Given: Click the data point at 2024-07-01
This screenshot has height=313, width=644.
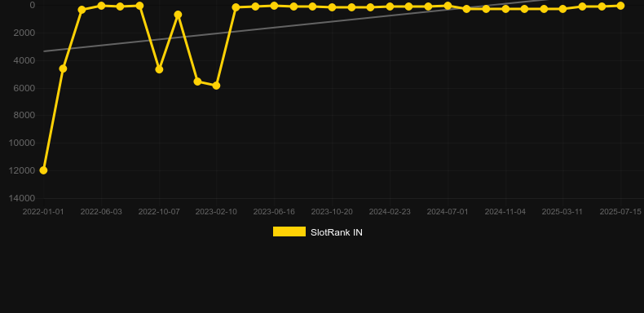Looking at the screenshot, I should [x=448, y=6].
